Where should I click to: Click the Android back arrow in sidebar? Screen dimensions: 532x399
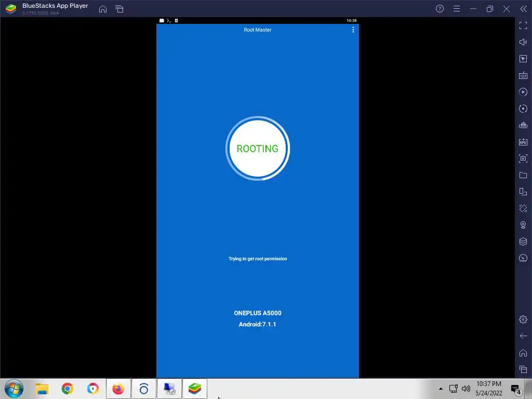523,336
